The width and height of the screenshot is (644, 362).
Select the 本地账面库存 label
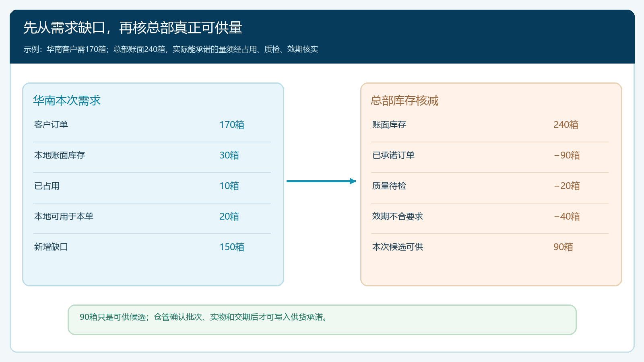[x=60, y=155]
